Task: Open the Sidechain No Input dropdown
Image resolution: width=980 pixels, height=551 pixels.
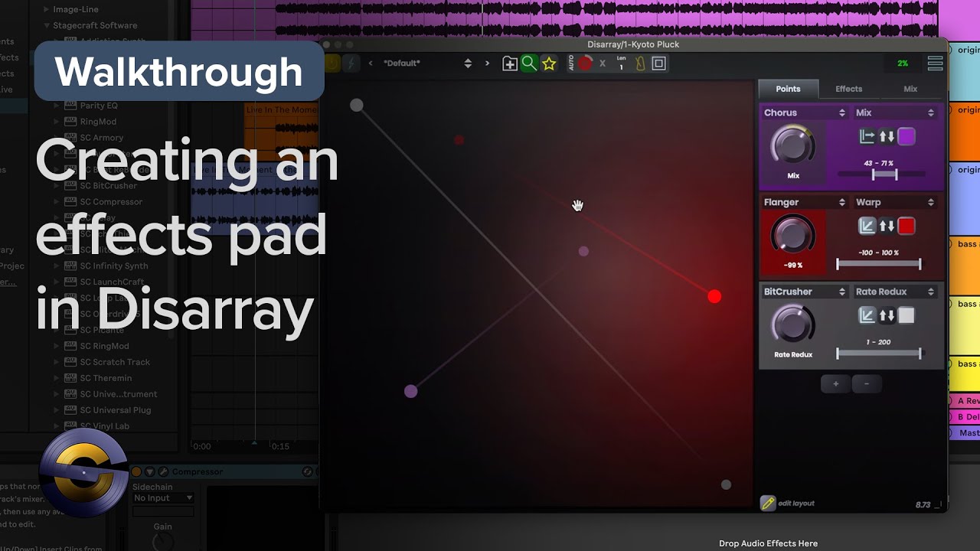Action: point(163,498)
